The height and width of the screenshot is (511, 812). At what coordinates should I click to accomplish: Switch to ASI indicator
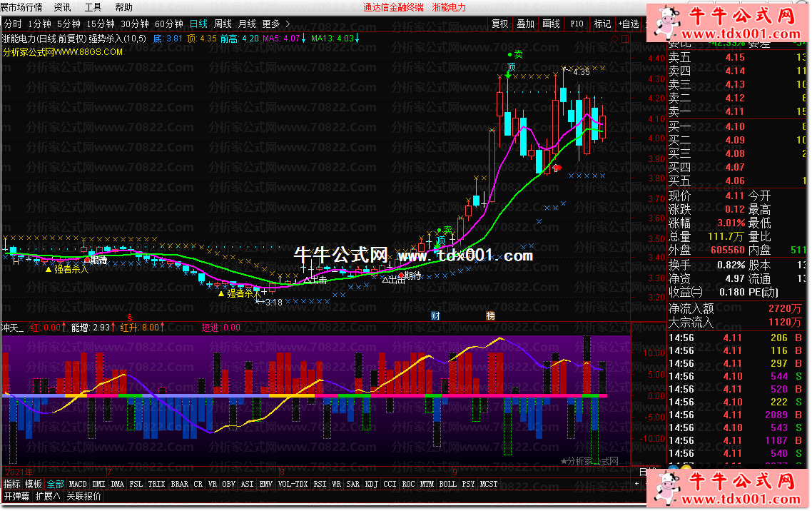(x=247, y=484)
